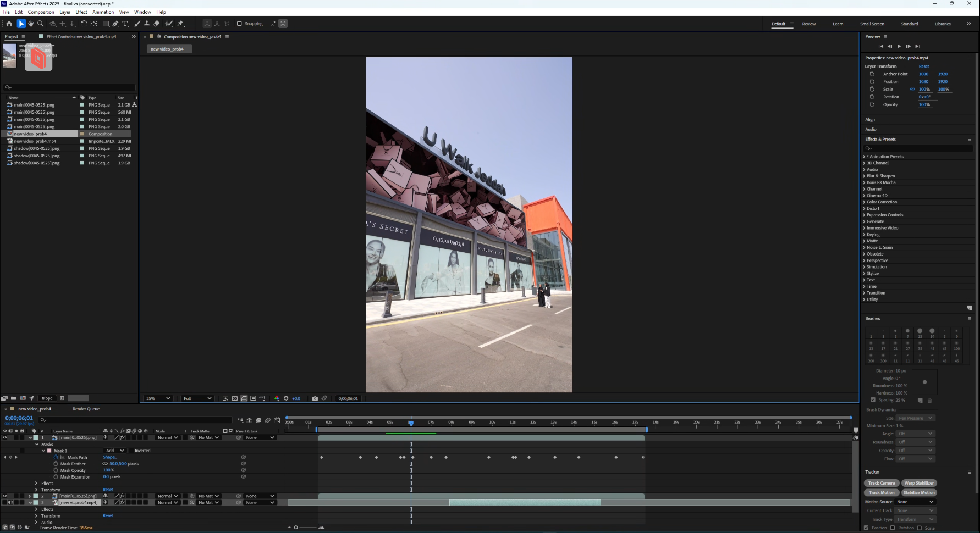Hide layer 1 main png with eye toggle
Screen dimensions: 980x533
pos(5,437)
